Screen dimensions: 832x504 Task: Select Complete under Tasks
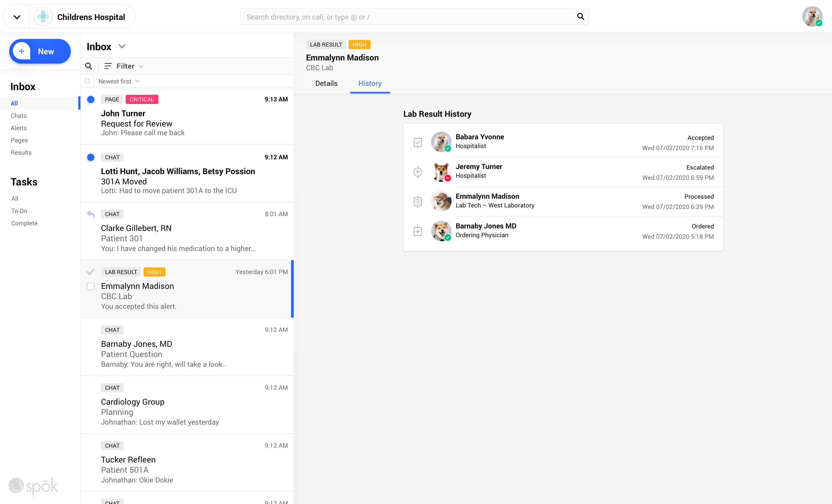pos(24,223)
